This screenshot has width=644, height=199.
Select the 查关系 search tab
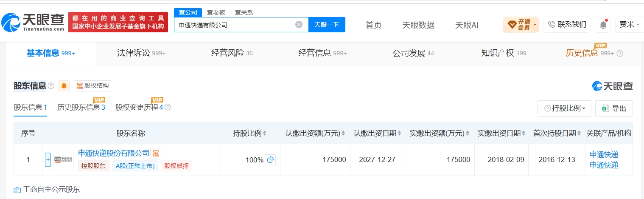pyautogui.click(x=244, y=12)
